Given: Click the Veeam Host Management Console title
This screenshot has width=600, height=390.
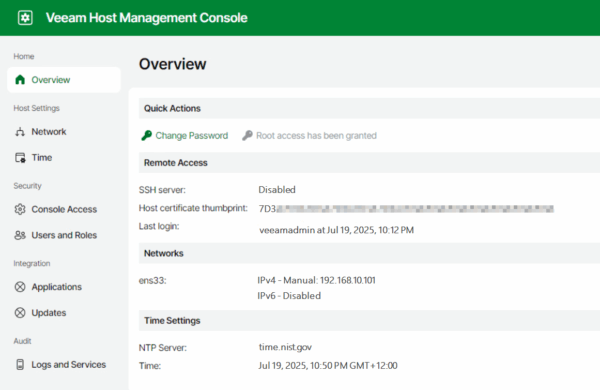Looking at the screenshot, I should 147,18.
